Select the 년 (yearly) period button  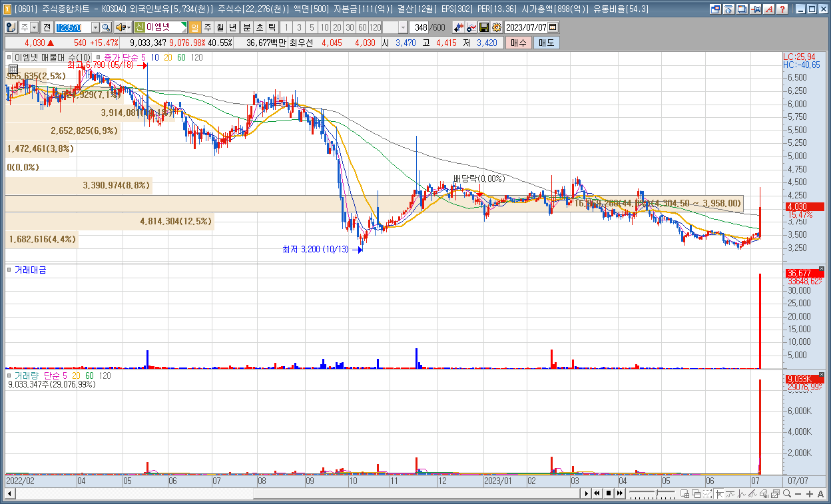233,27
